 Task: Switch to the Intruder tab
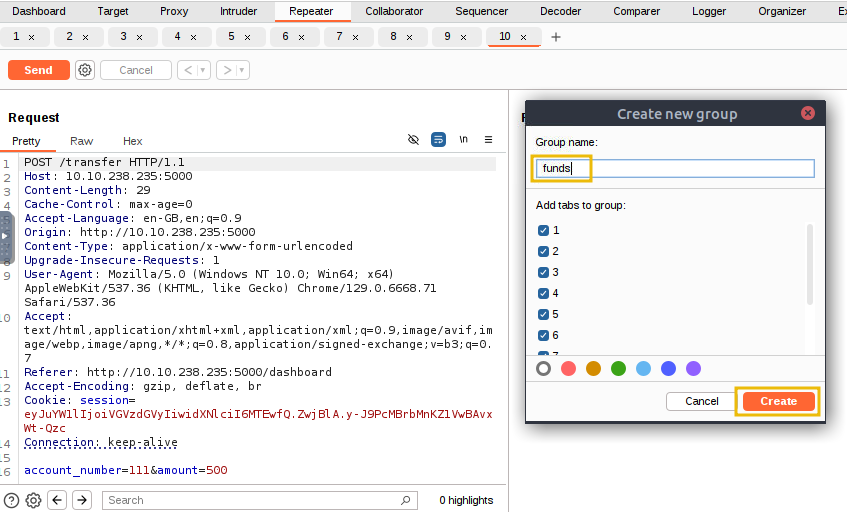click(238, 11)
